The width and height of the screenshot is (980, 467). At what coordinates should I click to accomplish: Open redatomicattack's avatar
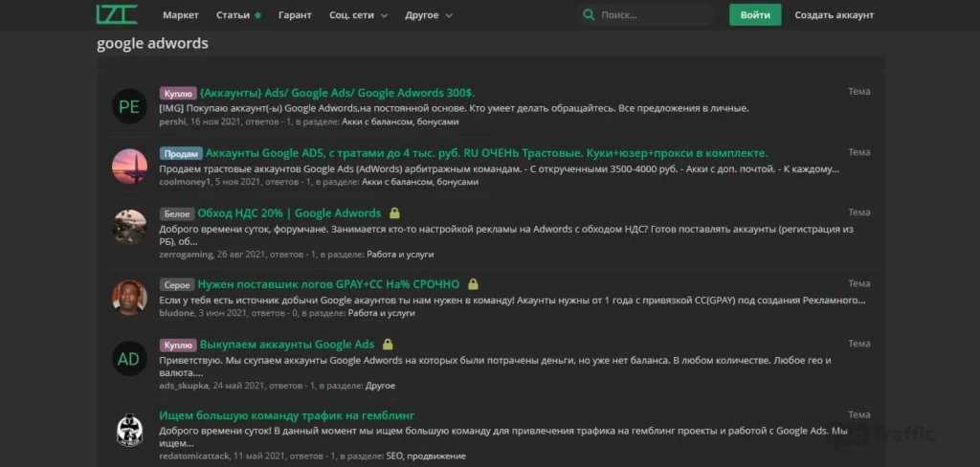(x=129, y=430)
